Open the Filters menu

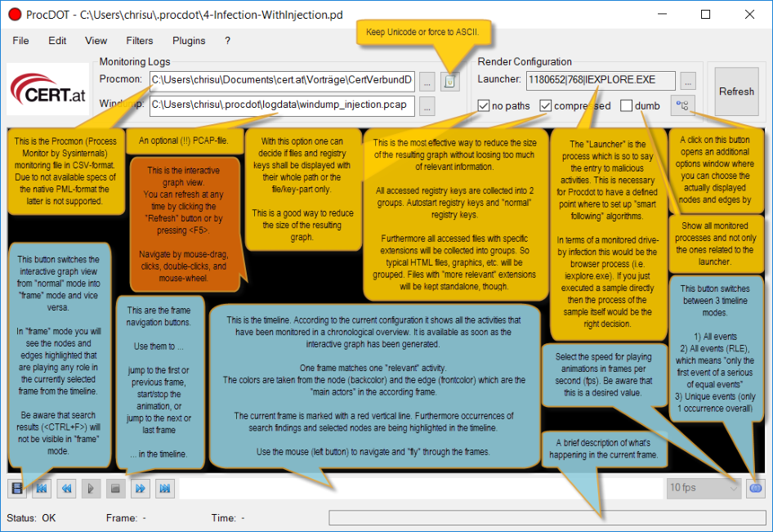click(140, 40)
